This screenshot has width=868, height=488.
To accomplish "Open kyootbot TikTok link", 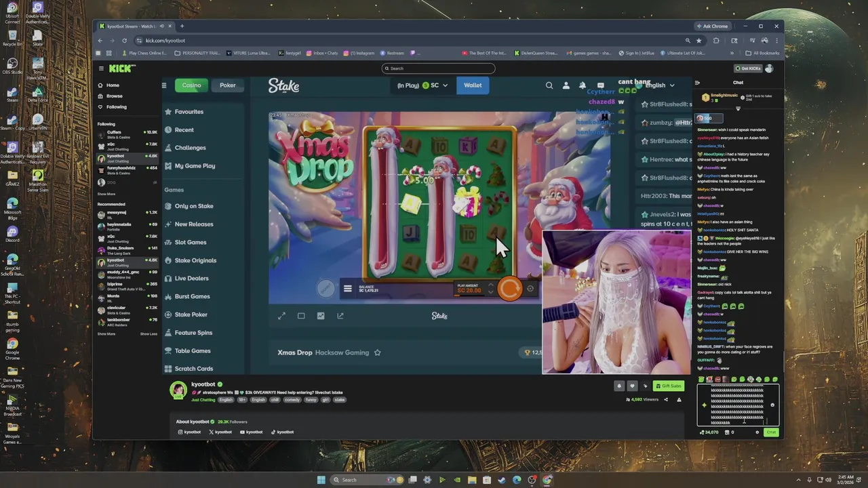I will (x=282, y=432).
